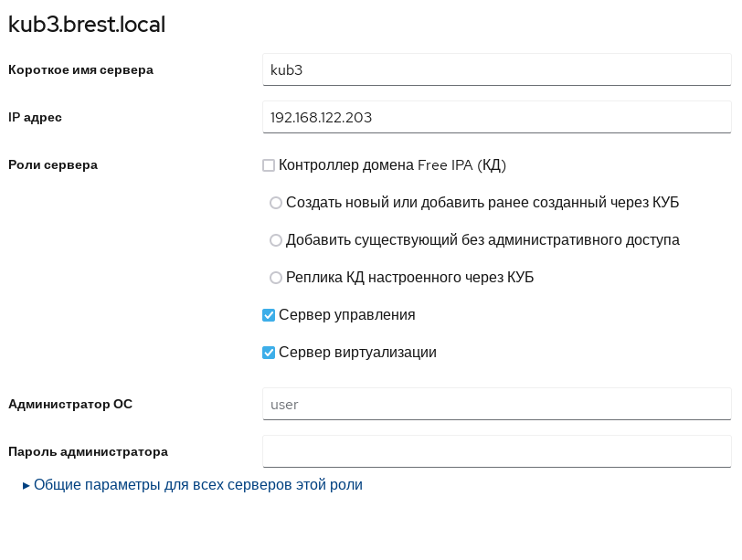Click the Администратор ОС input with 'user' placeholder
This screenshot has height=560, width=742.
[x=496, y=404]
